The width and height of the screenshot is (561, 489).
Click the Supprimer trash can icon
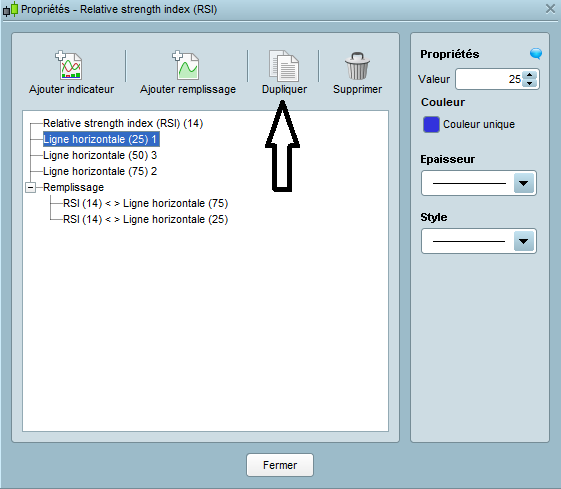click(x=357, y=66)
